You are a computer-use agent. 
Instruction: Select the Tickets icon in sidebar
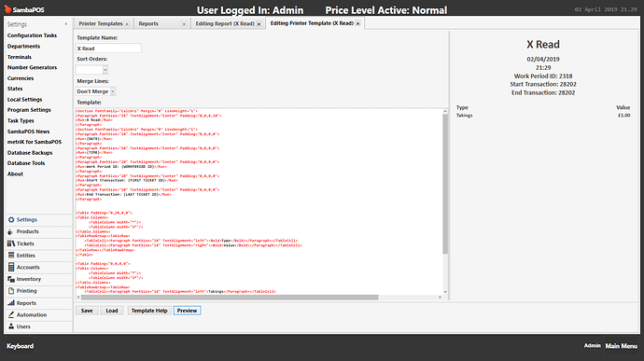11,243
